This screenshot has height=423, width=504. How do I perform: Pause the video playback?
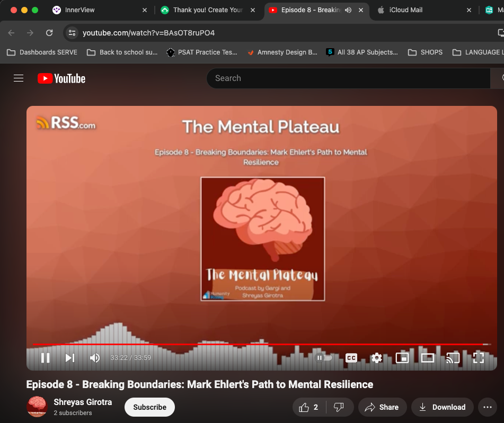(46, 357)
